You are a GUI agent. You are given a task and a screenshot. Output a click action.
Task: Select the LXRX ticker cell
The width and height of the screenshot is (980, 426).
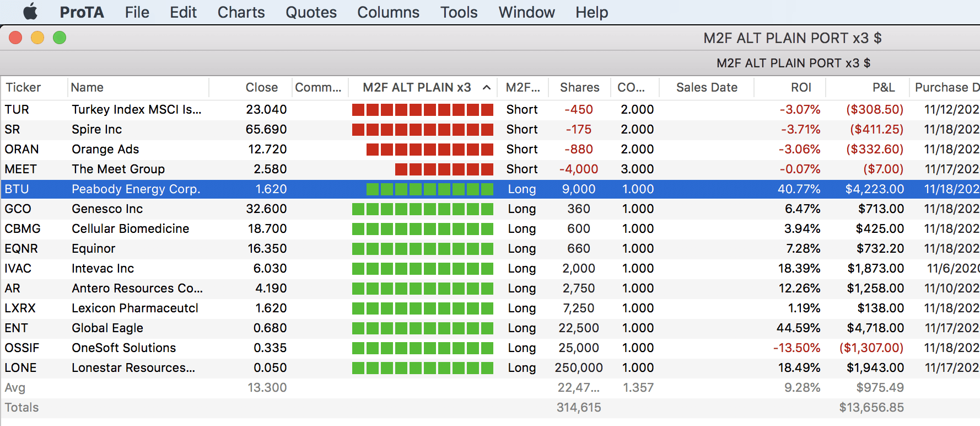(20, 308)
